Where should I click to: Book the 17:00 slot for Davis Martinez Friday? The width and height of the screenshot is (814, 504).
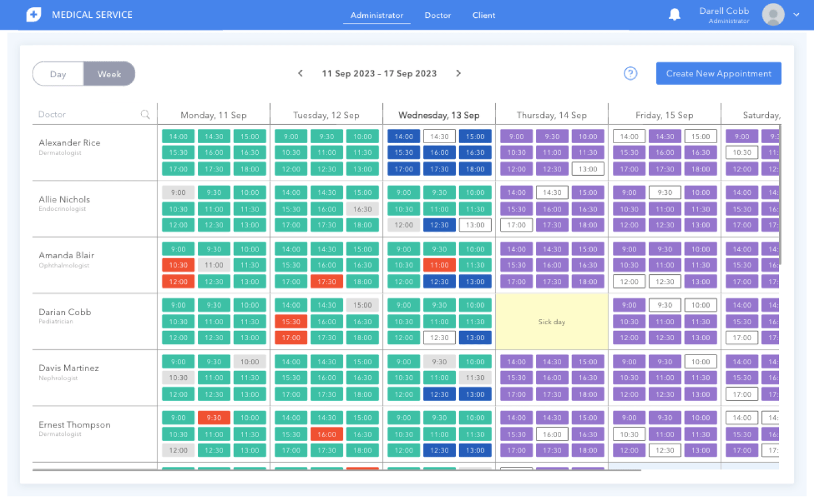point(741,393)
